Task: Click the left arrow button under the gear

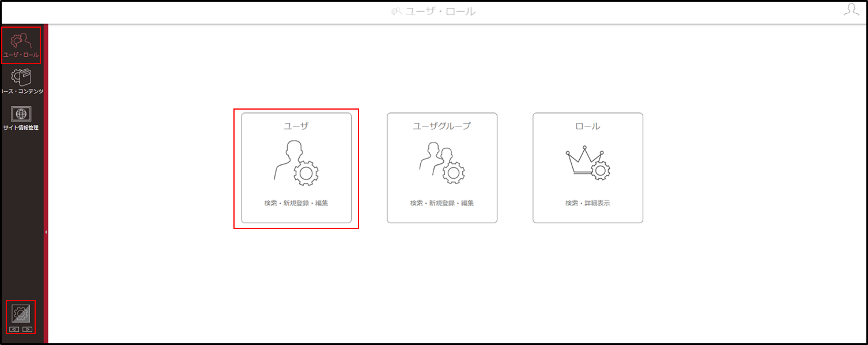Action: click(x=14, y=329)
